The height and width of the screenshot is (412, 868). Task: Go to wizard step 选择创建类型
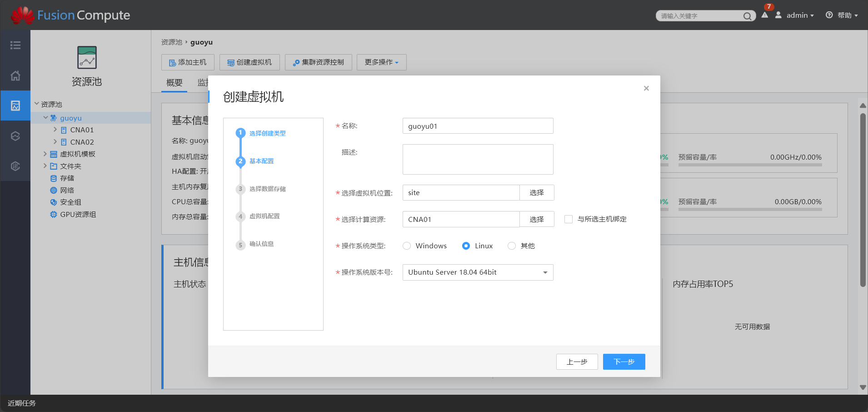tap(267, 133)
